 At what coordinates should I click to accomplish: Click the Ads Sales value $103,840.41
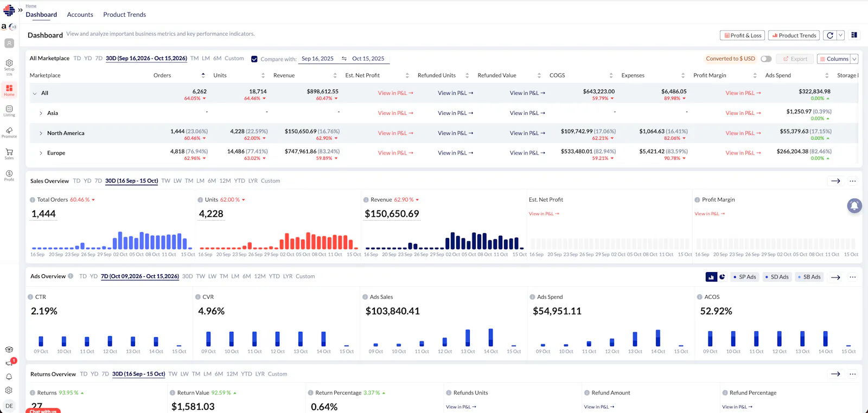click(392, 312)
